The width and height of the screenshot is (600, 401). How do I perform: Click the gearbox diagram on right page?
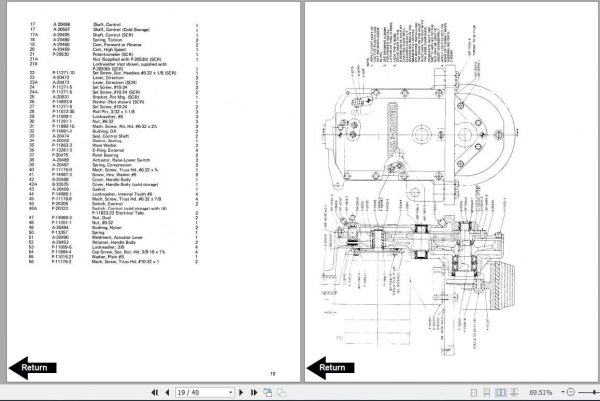click(x=419, y=187)
